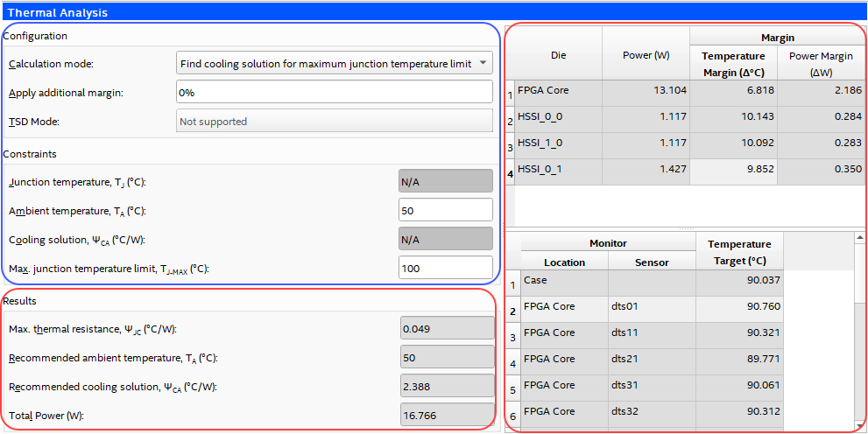Click the Power Margin column header

(x=821, y=63)
